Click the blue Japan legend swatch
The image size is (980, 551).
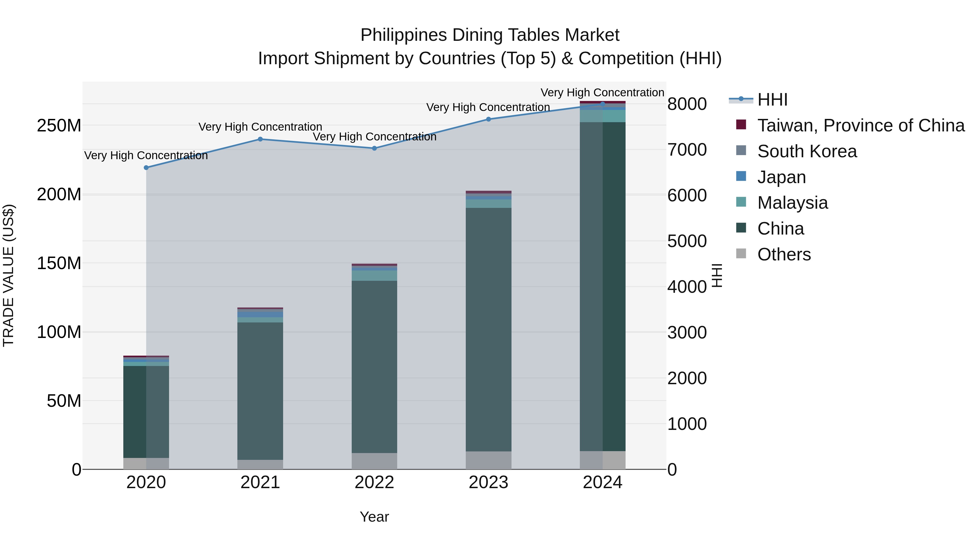[741, 176]
